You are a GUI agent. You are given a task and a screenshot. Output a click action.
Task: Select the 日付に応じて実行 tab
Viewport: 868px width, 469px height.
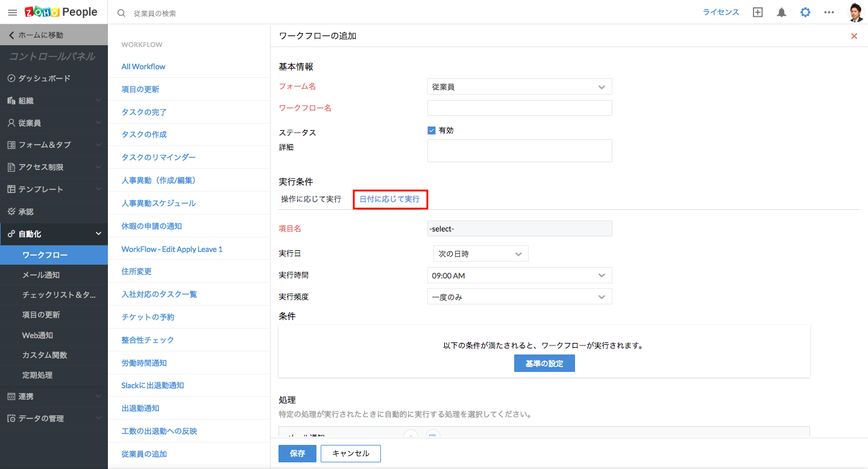pos(389,199)
